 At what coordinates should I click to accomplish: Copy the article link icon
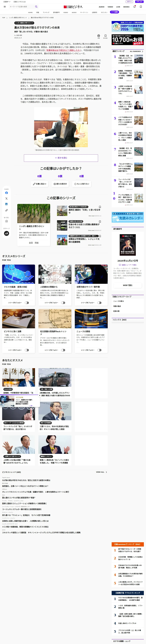pos(7,210)
